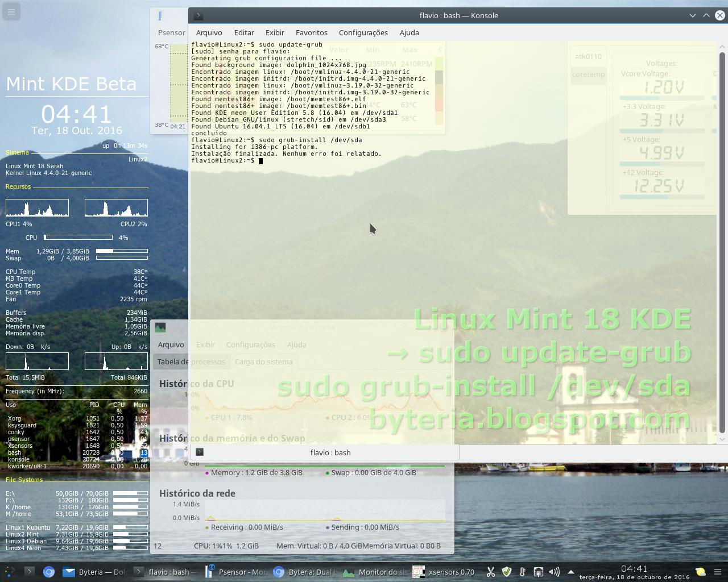The width and height of the screenshot is (728, 582).
Task: Open the Editar menu in Konsole
Action: point(244,32)
